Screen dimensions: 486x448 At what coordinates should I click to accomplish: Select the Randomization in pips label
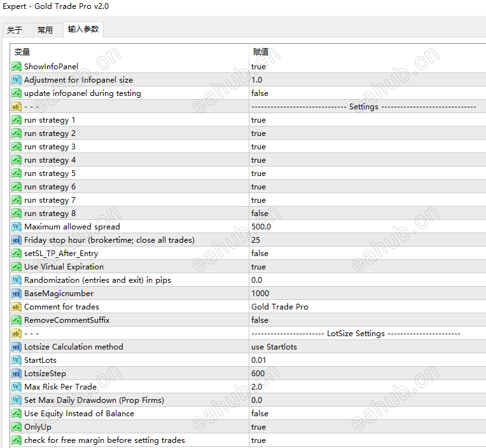tap(97, 280)
